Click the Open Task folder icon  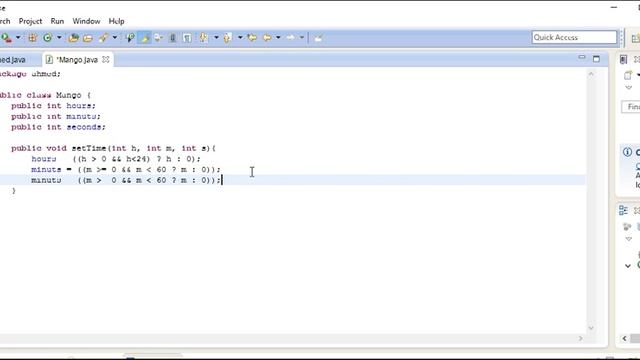88,38
